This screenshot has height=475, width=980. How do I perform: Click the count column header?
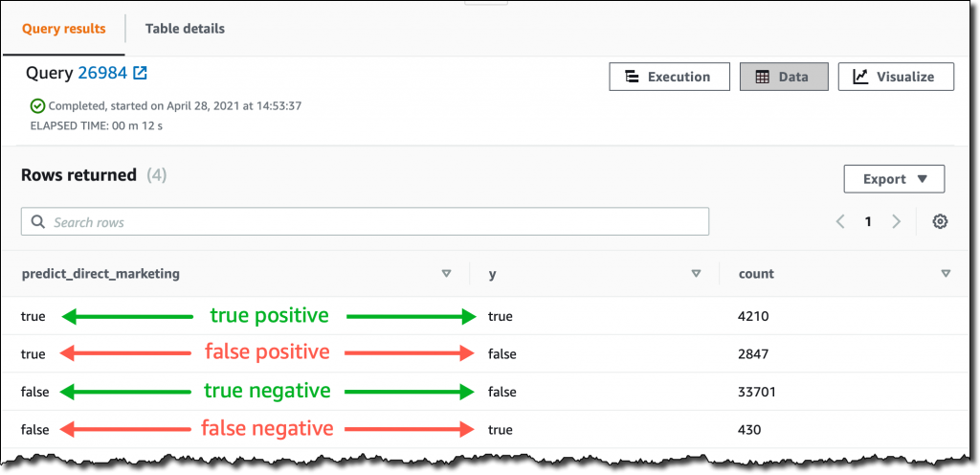pyautogui.click(x=756, y=274)
